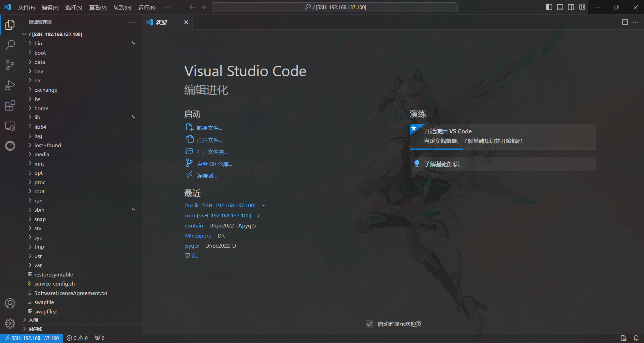Open the service_config.sh file
This screenshot has width=644, height=343.
pyautogui.click(x=81, y=284)
